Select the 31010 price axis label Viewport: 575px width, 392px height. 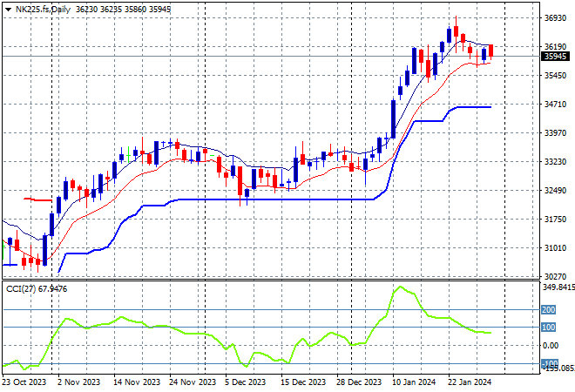click(555, 248)
